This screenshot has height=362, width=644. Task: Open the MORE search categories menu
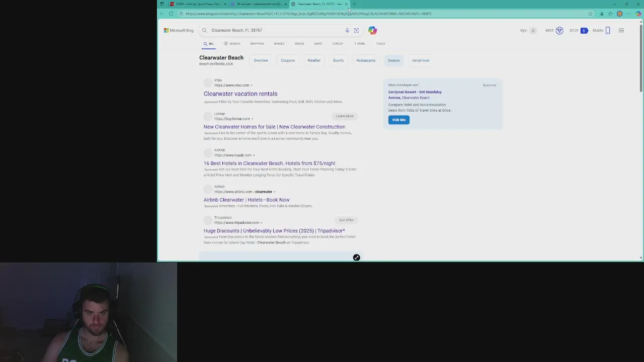360,44
